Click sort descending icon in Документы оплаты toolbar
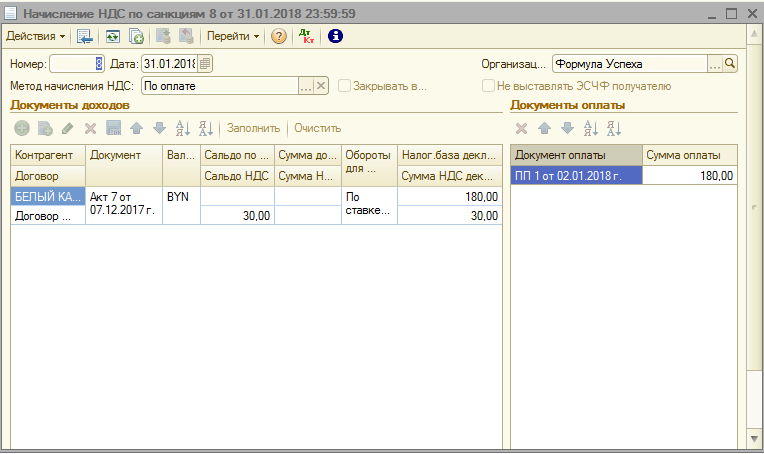Image resolution: width=764 pixels, height=454 pixels. [x=613, y=128]
